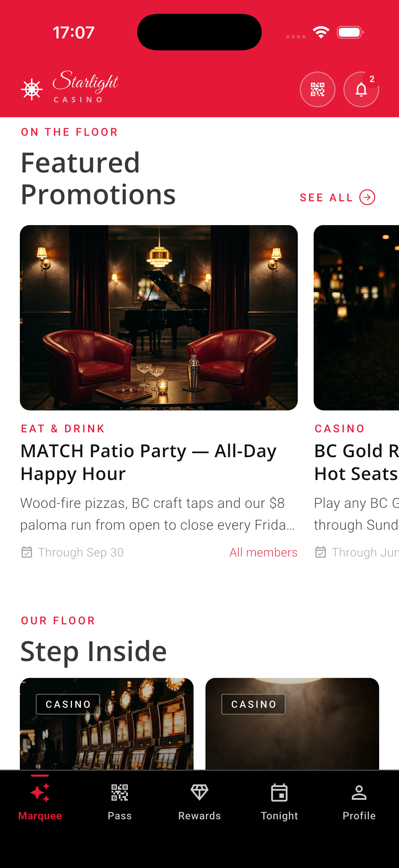Tap the arrow circle next to See All
The image size is (399, 868).
click(367, 197)
